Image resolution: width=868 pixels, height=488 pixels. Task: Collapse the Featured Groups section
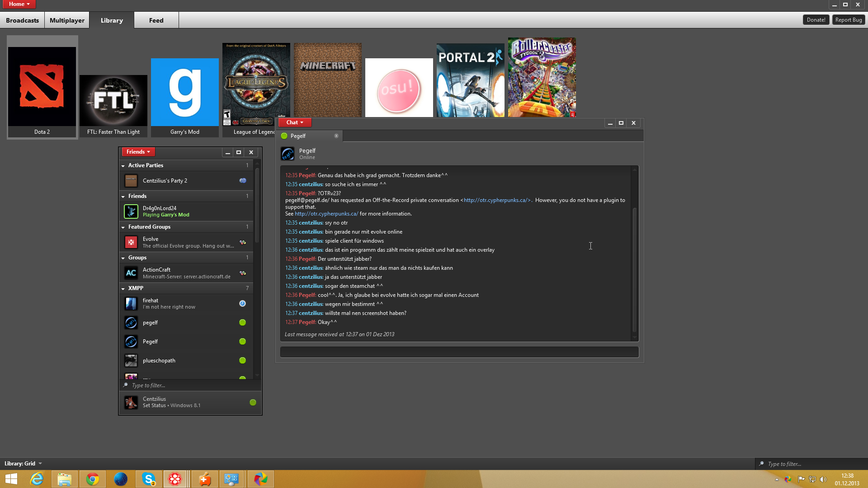tap(123, 227)
